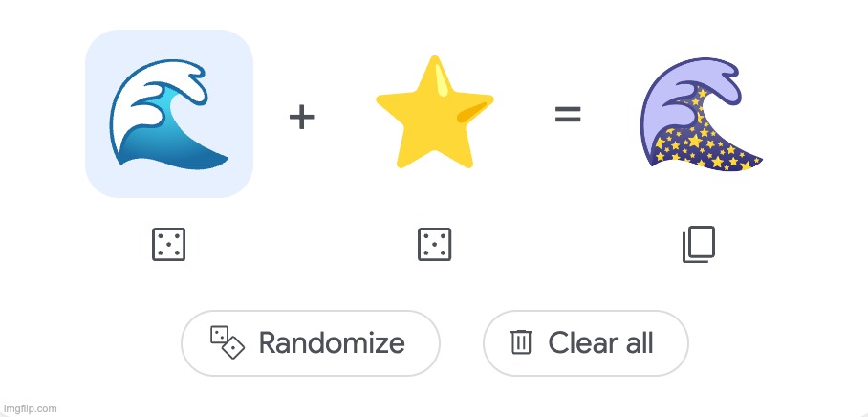Click the trash can icon in Clear all
Viewport: 868px width, 417px height.
(520, 342)
